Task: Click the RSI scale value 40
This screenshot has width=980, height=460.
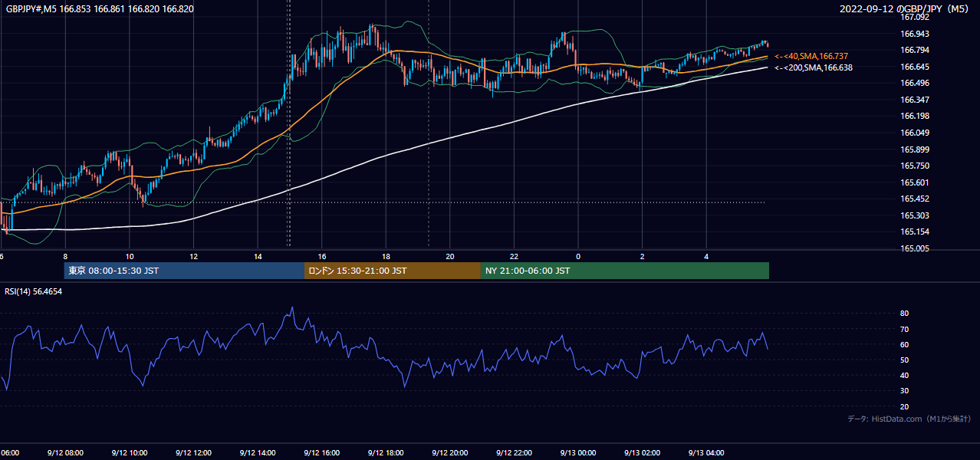Action: [905, 376]
